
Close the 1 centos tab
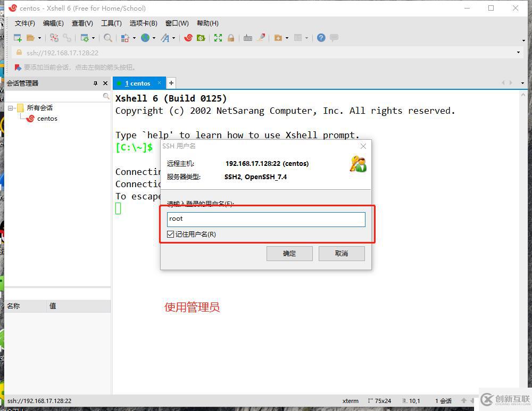[159, 83]
